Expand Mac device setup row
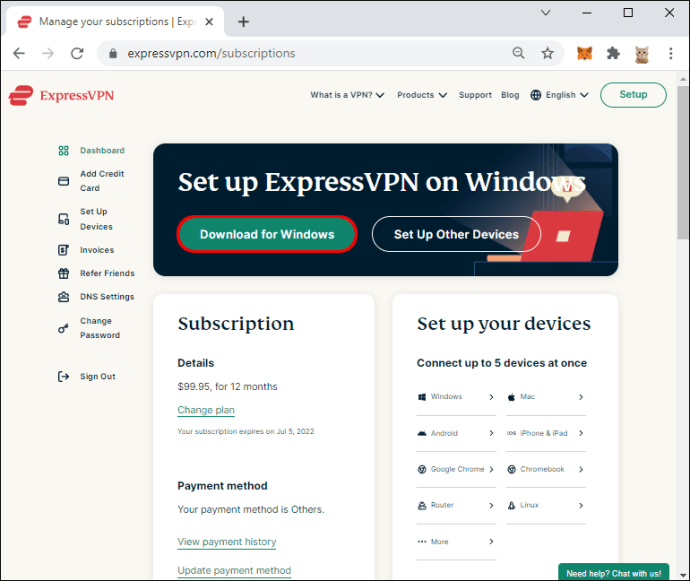The height and width of the screenshot is (581, 690). [546, 397]
